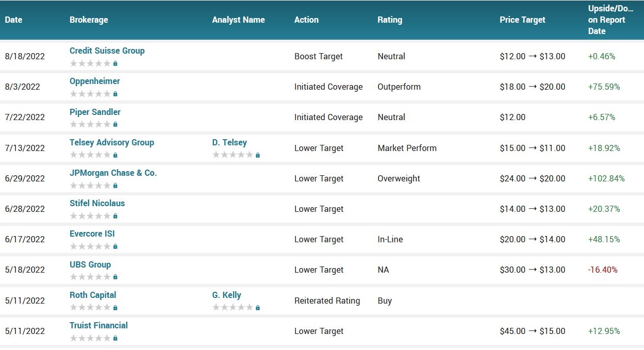Open the Stifel Nicolaus brokerage link
644x350 pixels.
pos(97,203)
